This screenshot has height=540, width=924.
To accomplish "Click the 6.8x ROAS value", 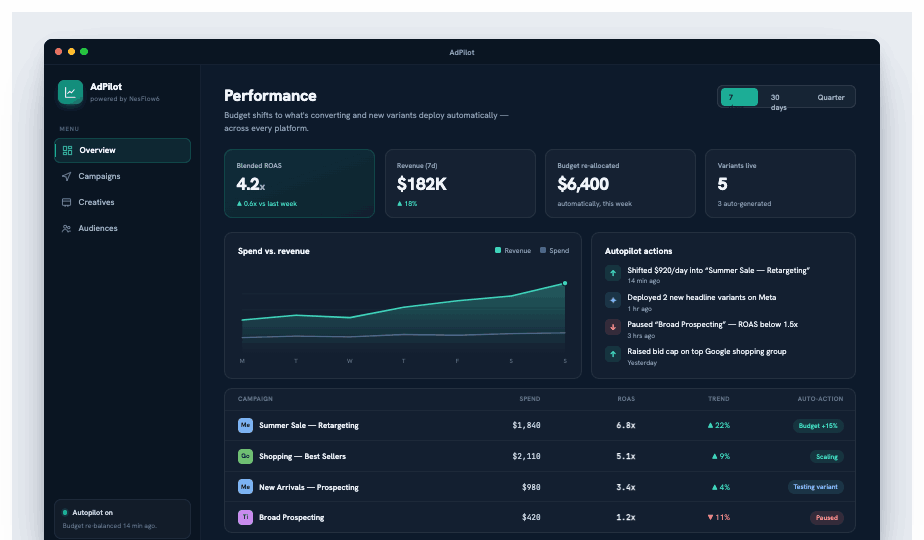I will tap(626, 426).
